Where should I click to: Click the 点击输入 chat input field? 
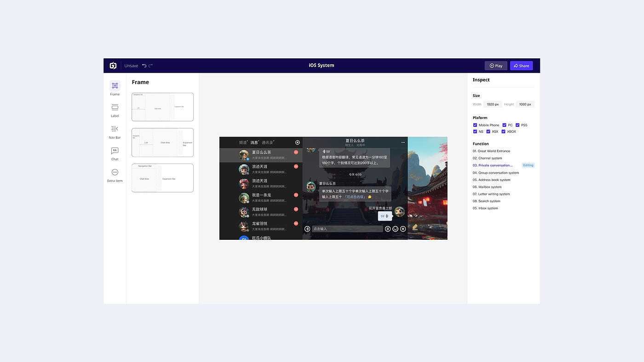(x=347, y=229)
